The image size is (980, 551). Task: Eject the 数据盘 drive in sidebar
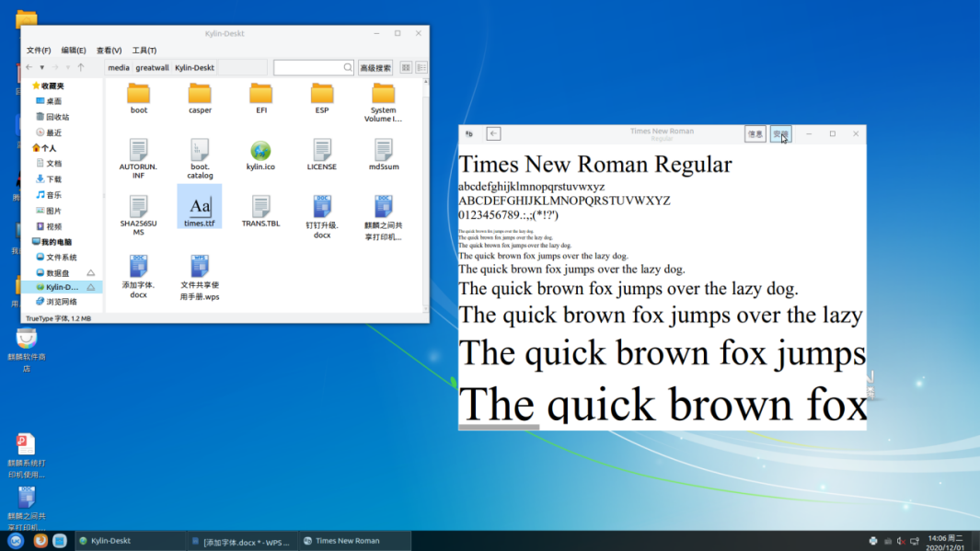pos(91,273)
